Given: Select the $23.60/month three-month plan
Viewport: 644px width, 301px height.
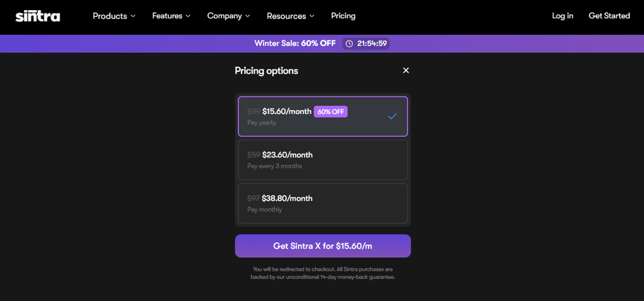Looking at the screenshot, I should [x=323, y=160].
